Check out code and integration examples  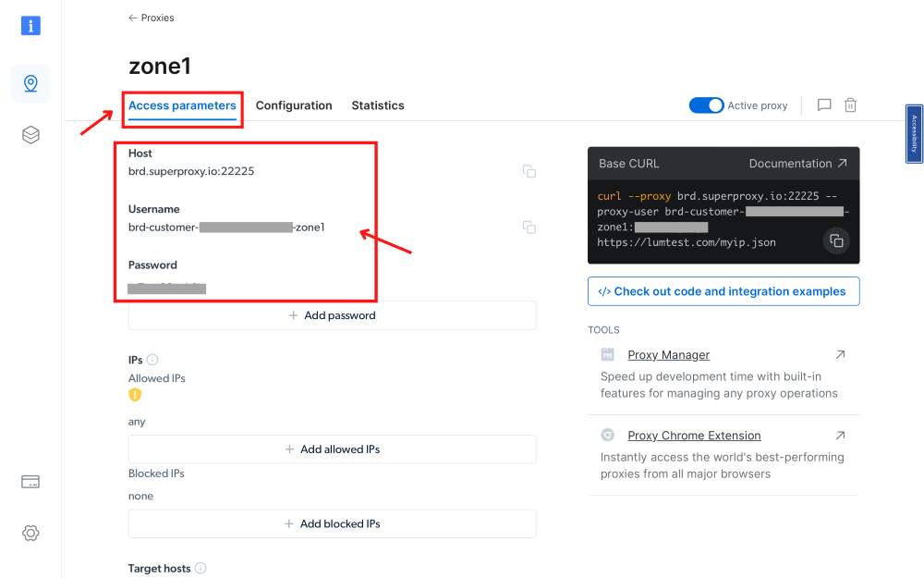click(723, 290)
